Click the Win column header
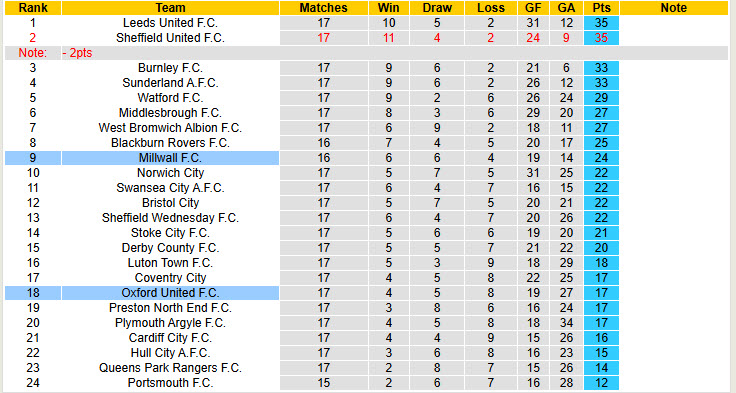 389,8
